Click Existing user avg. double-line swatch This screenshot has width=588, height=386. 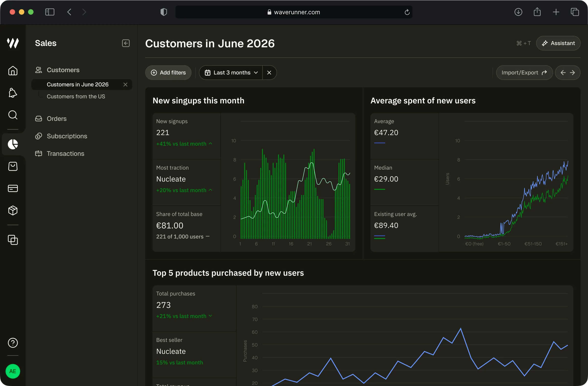380,237
